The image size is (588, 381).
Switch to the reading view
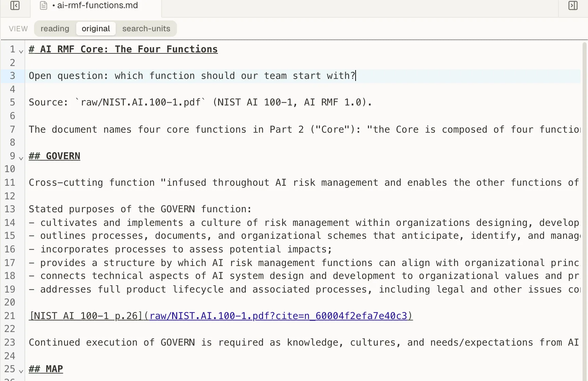coord(55,29)
